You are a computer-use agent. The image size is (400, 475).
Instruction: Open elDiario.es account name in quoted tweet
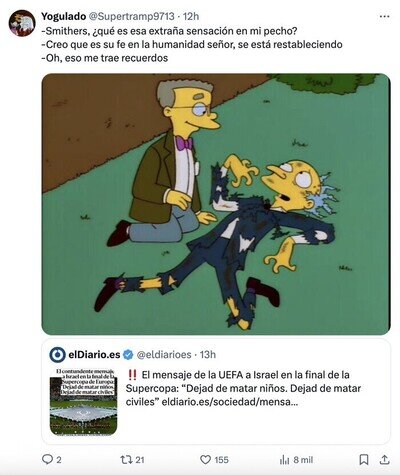94,354
